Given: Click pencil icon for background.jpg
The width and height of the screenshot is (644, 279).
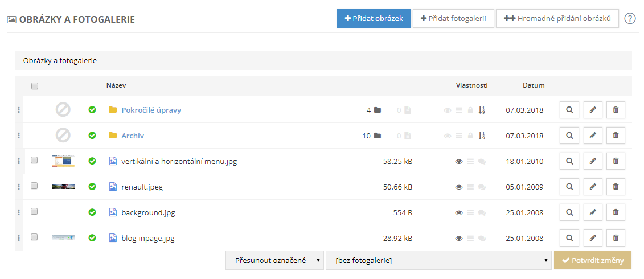Looking at the screenshot, I should click(593, 212).
